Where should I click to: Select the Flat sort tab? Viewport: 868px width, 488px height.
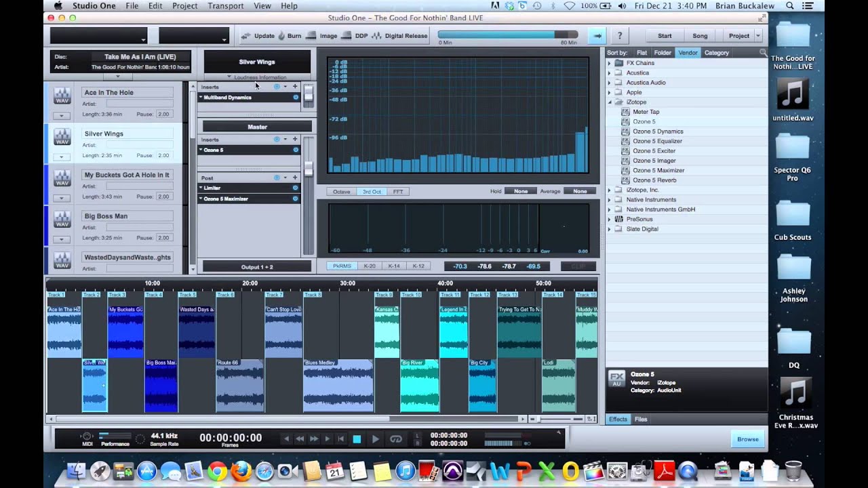[642, 53]
